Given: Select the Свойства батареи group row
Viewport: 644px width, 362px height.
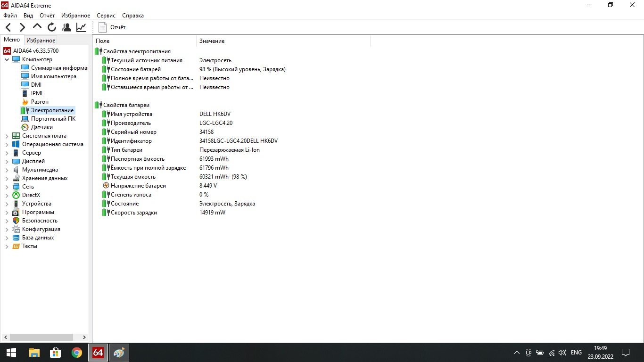Looking at the screenshot, I should 122,105.
